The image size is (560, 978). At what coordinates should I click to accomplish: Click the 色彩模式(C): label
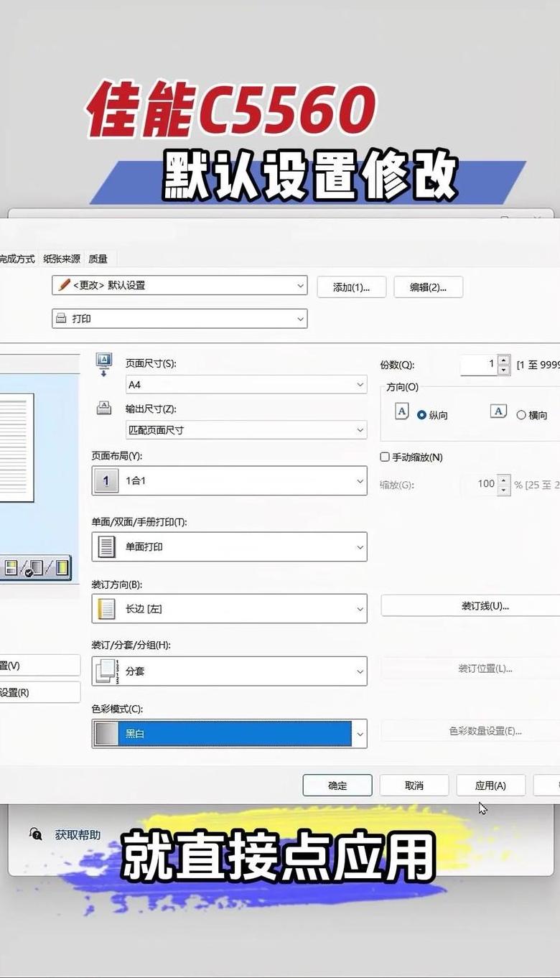click(x=117, y=709)
